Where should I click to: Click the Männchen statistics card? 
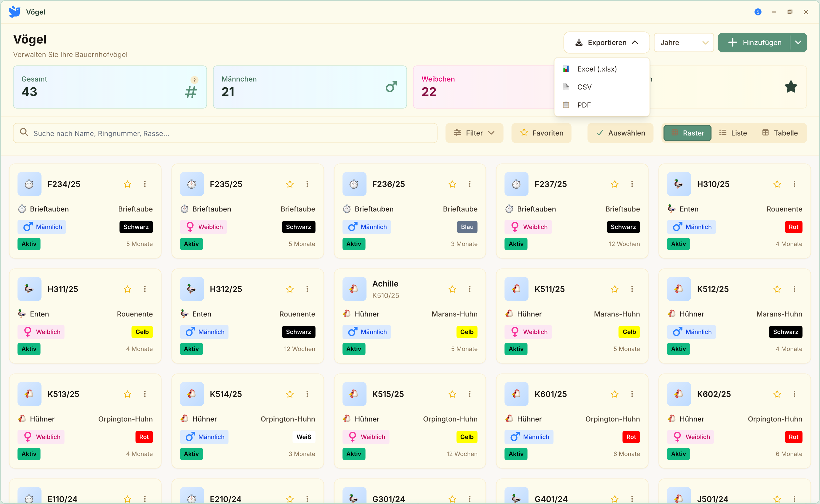click(310, 87)
